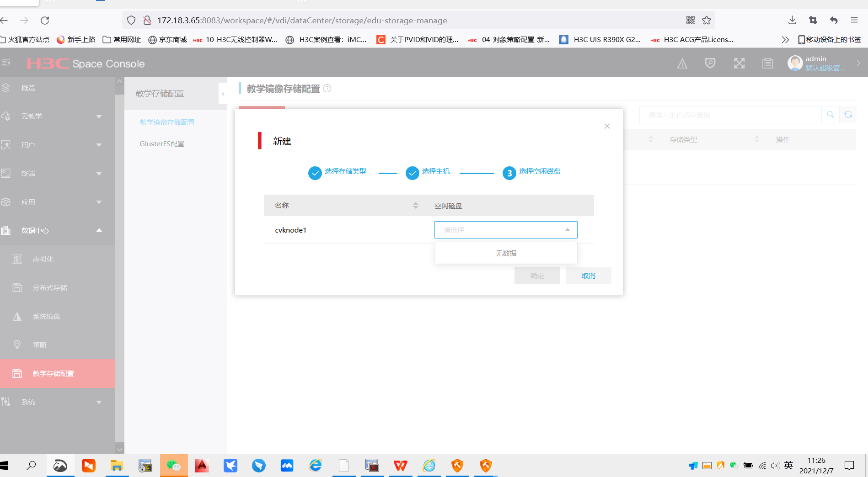Open File Explorer from the taskbar
The height and width of the screenshot is (477, 868).
coord(117,466)
